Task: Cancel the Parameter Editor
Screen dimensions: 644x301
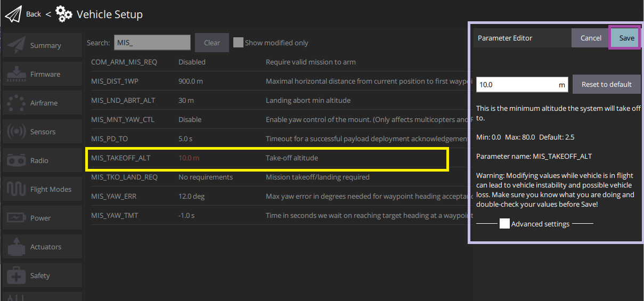Action: 590,38
